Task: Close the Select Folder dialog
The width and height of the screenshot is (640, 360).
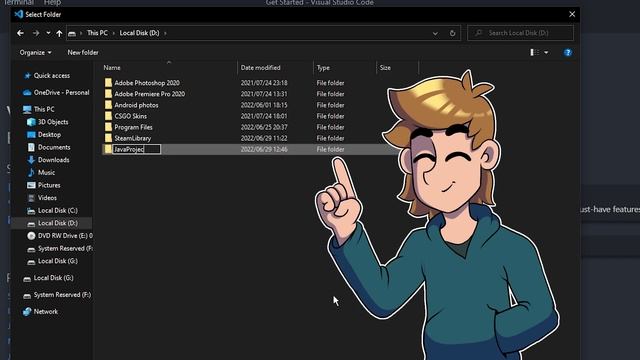Action: [572, 14]
